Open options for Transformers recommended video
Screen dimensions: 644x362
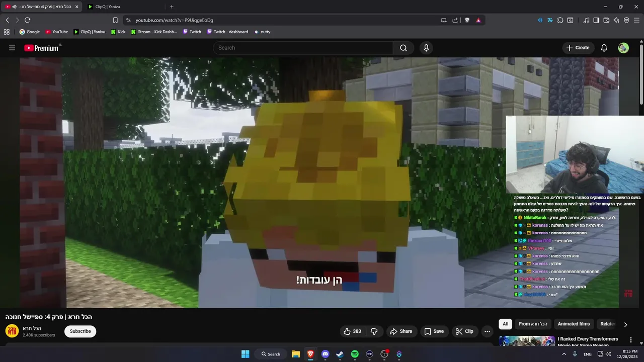630,340
